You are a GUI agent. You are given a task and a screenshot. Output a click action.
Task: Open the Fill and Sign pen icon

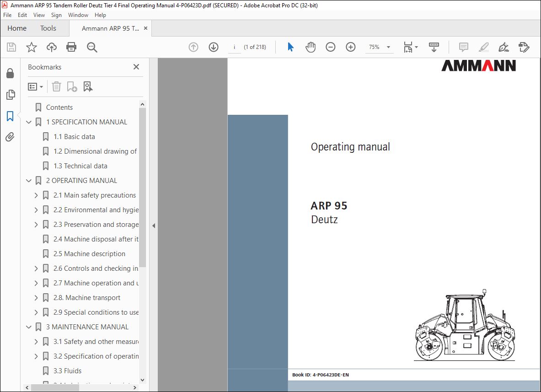point(504,47)
